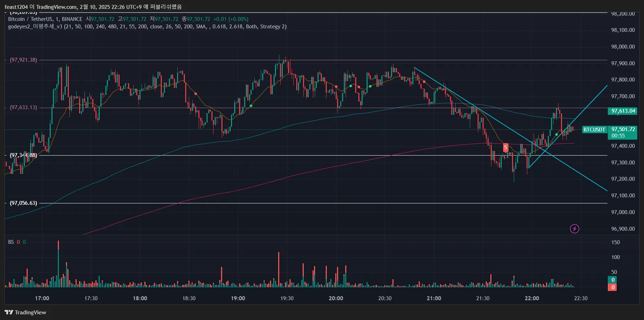Click the 00:55 candle countdown timer
The width and height of the screenshot is (644, 320).
618,136
